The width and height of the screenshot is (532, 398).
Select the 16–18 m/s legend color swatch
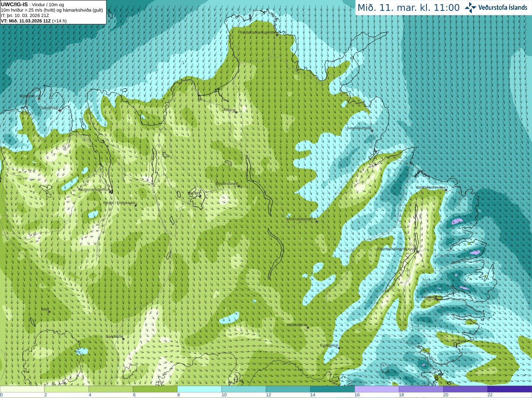377,389
